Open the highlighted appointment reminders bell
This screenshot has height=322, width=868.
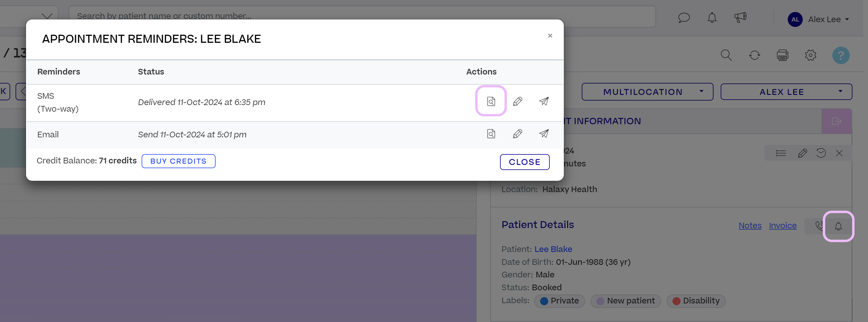click(838, 226)
